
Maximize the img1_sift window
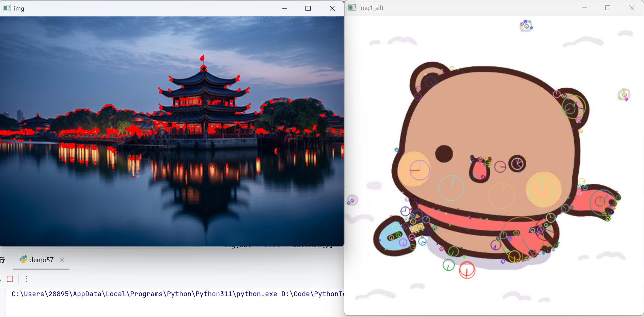[x=608, y=7]
